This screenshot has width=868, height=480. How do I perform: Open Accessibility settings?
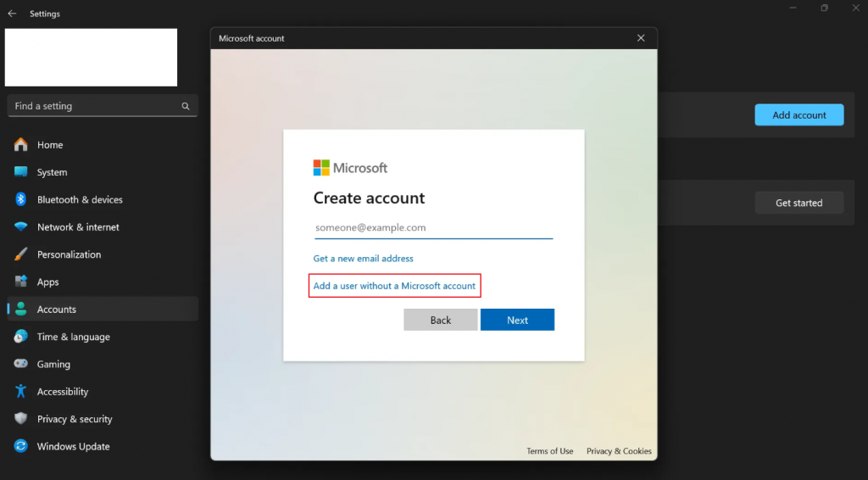point(103,392)
